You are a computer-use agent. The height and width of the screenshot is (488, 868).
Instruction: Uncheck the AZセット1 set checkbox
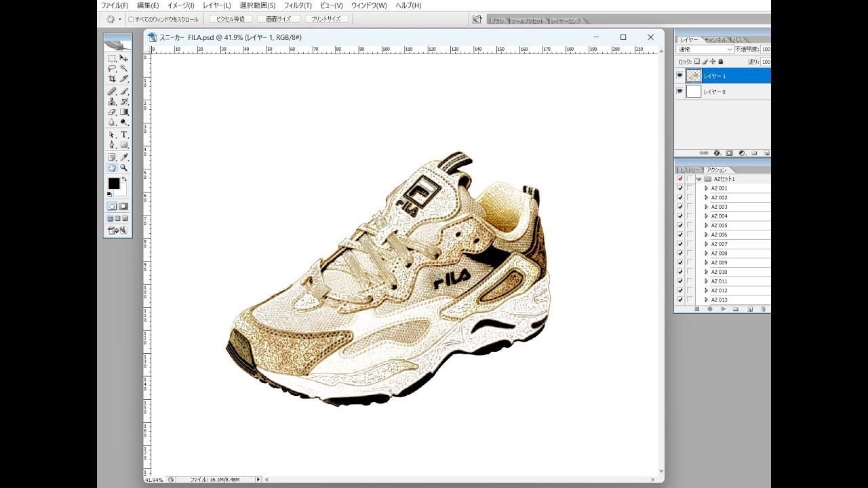tap(680, 179)
